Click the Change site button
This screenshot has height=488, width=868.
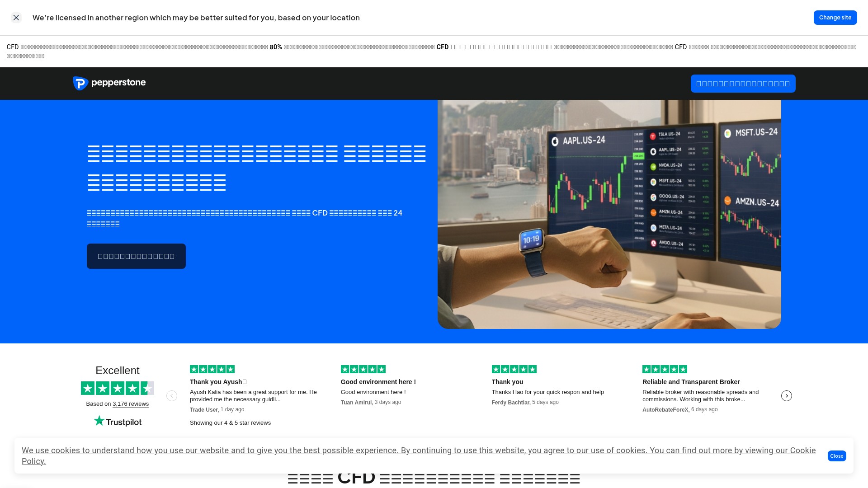coord(835,18)
